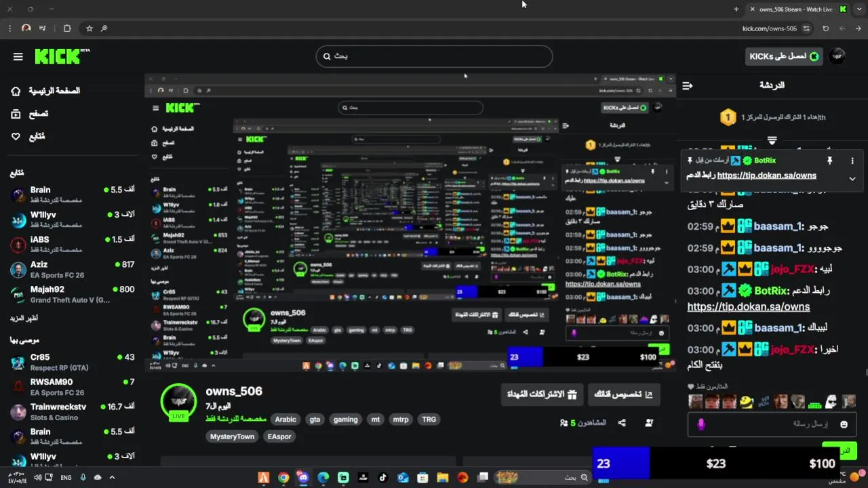Expand show more under followed channels

click(x=23, y=318)
